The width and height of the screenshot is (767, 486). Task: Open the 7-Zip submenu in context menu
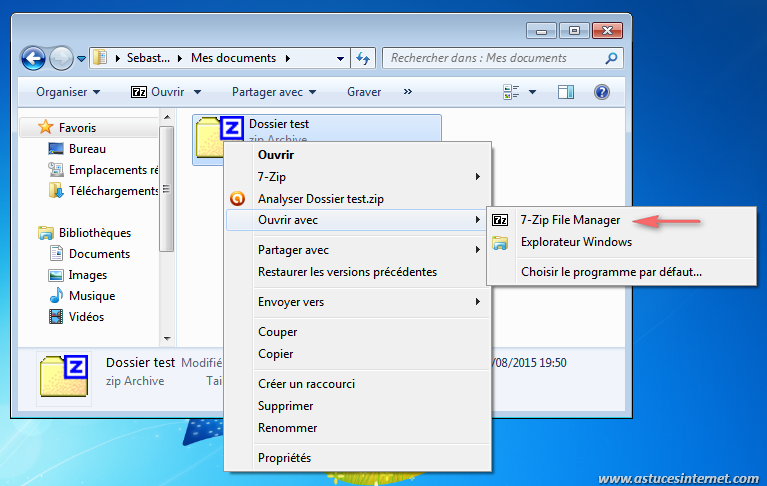click(358, 177)
